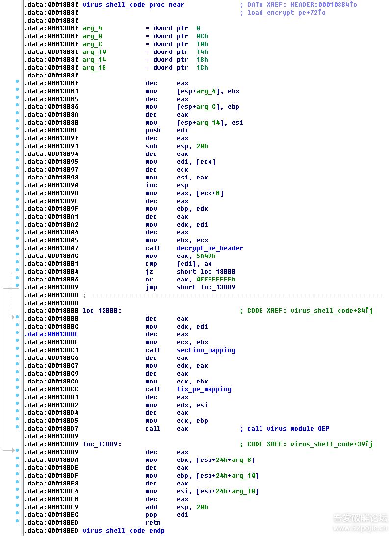
Task: Select stack variable arg_8 definition
Action: click(x=92, y=36)
